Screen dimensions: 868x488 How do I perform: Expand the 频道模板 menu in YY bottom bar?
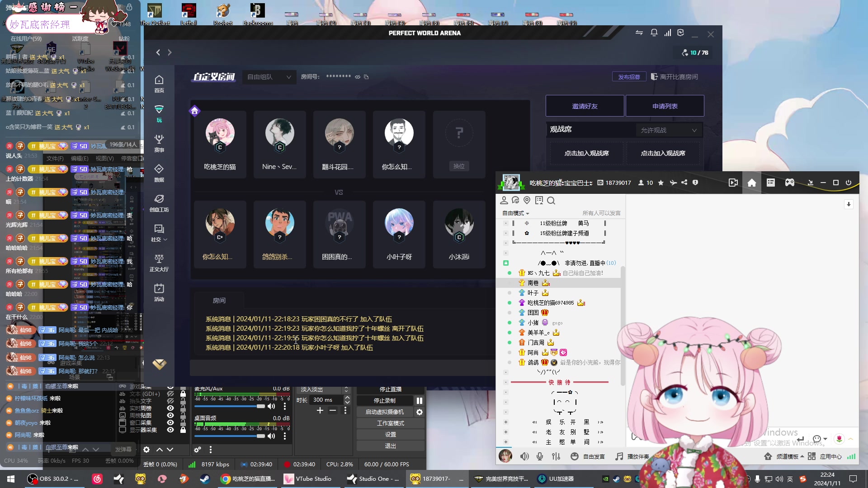pos(790,456)
